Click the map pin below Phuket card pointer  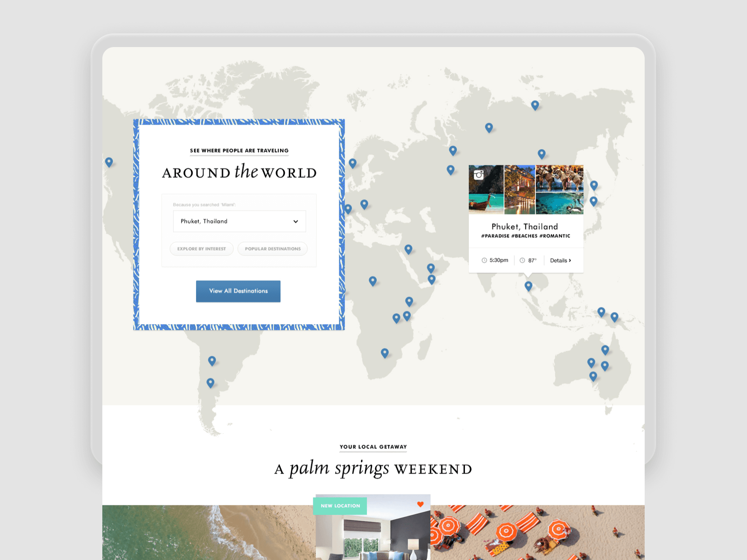[x=528, y=286]
